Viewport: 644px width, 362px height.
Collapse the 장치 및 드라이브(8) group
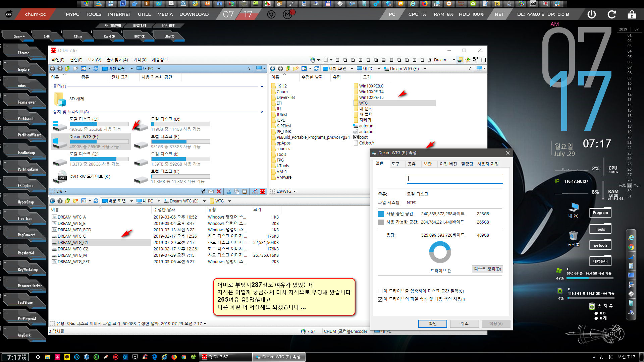[x=262, y=112]
